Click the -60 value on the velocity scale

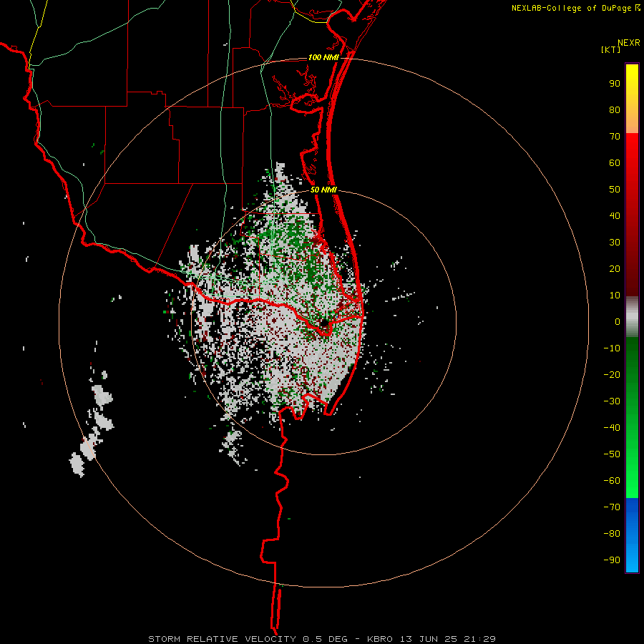pyautogui.click(x=612, y=481)
